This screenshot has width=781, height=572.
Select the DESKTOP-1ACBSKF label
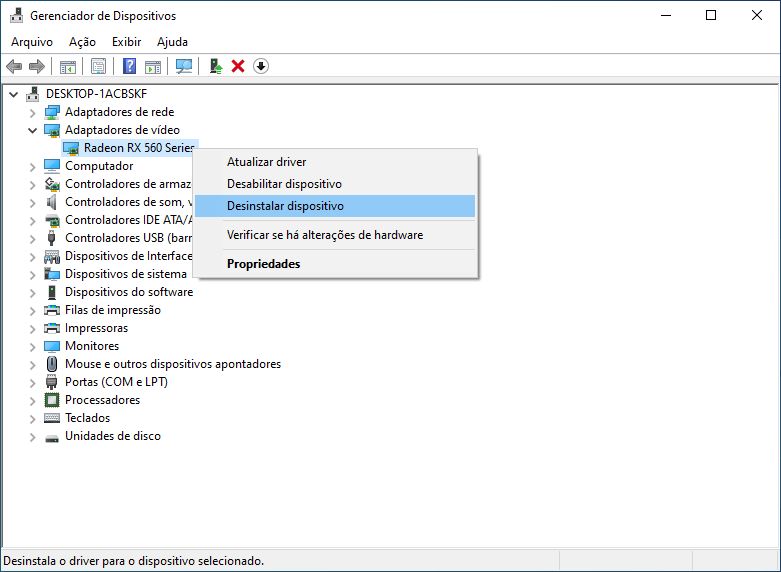pyautogui.click(x=97, y=94)
